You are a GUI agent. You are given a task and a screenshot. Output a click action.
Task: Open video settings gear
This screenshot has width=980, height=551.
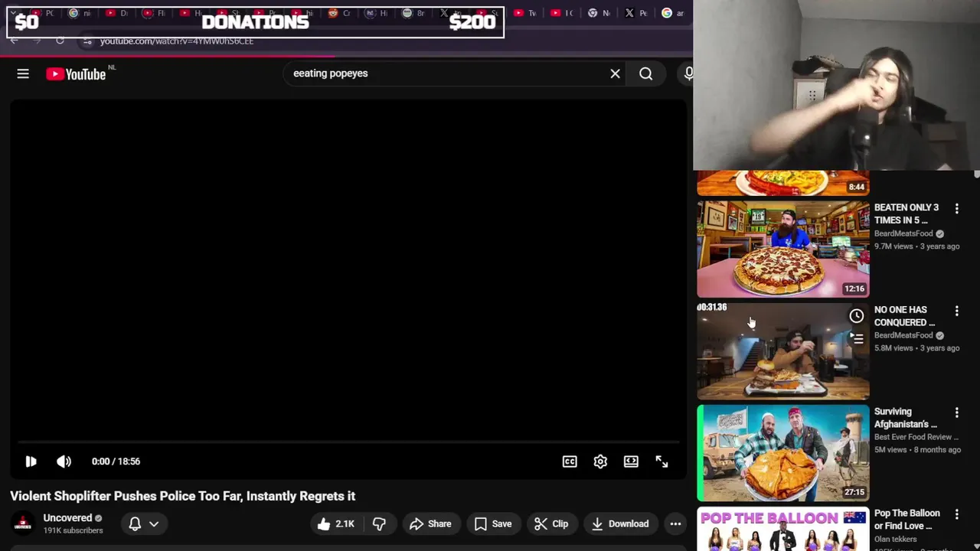click(600, 461)
